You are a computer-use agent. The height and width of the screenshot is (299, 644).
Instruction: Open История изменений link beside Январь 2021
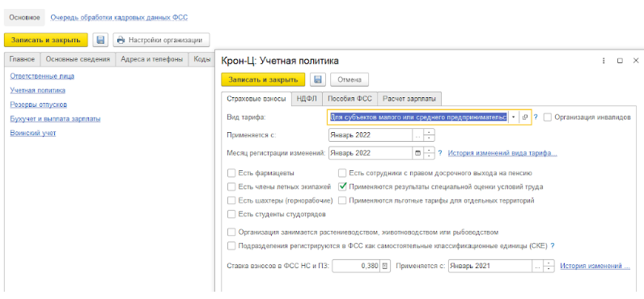point(595,266)
